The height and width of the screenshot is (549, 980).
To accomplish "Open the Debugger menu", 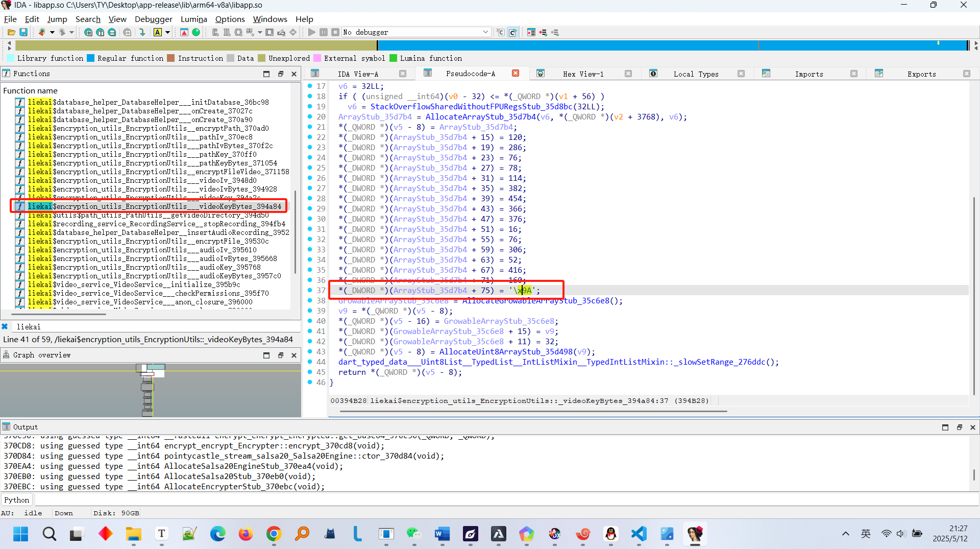I will (154, 19).
